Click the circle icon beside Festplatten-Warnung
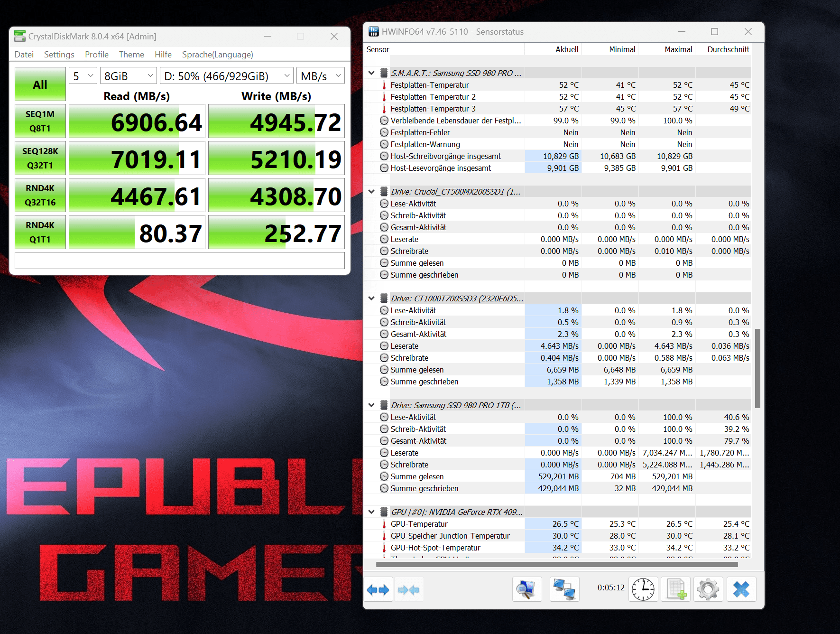 click(x=384, y=144)
